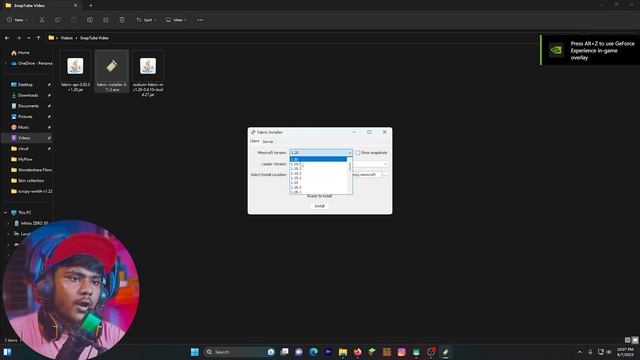Click the GeForce Experience overlay notification
The image size is (640, 360).
590,50
